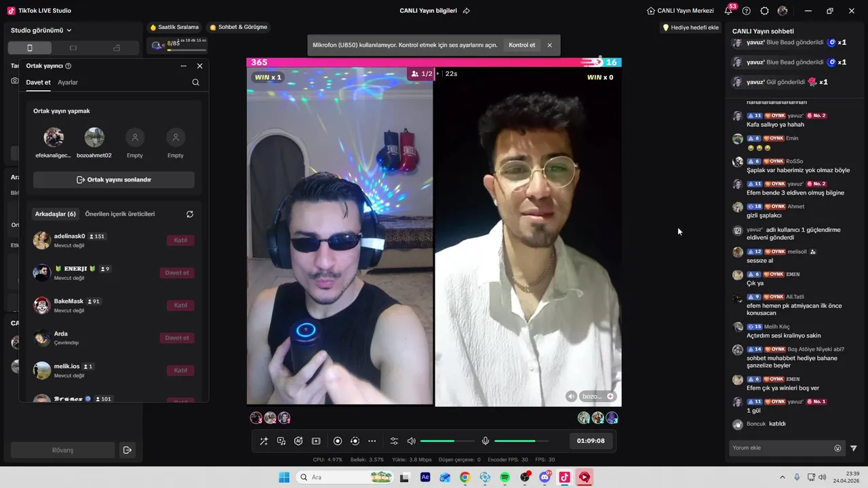Select portrait phone layout mode
The height and width of the screenshot is (488, 868).
tap(29, 47)
